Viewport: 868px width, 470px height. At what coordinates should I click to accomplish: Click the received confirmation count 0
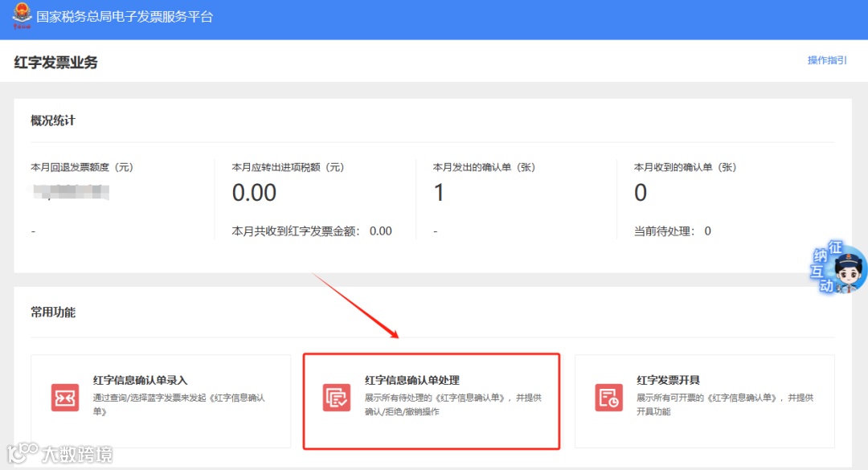[641, 193]
